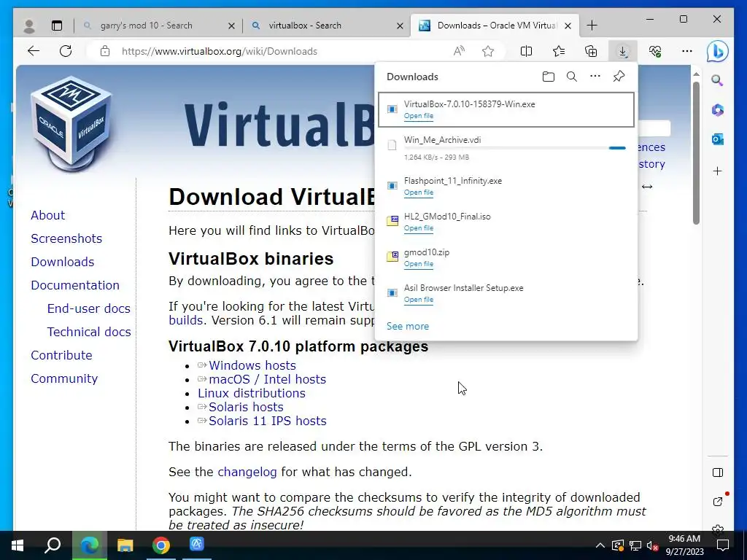Open the changelog link
The width and height of the screenshot is (747, 560).
pos(247,472)
